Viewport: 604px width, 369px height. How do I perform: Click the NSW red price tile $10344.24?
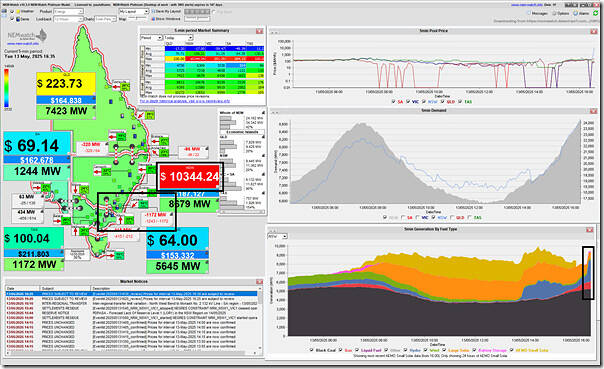tap(190, 177)
